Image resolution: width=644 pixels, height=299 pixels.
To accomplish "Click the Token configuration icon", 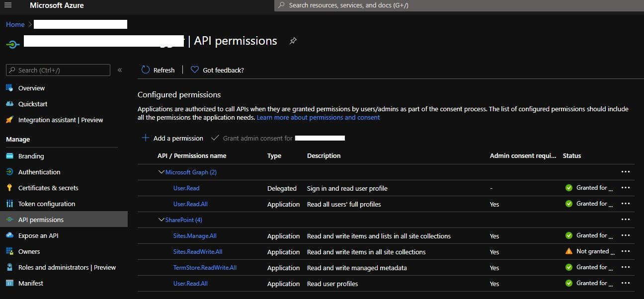I will [x=9, y=204].
